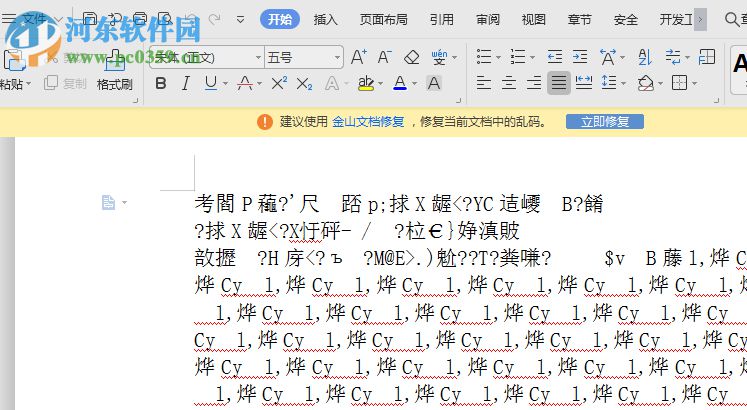This screenshot has width=747, height=410.
Task: Open line spacing options
Action: pyautogui.click(x=609, y=83)
